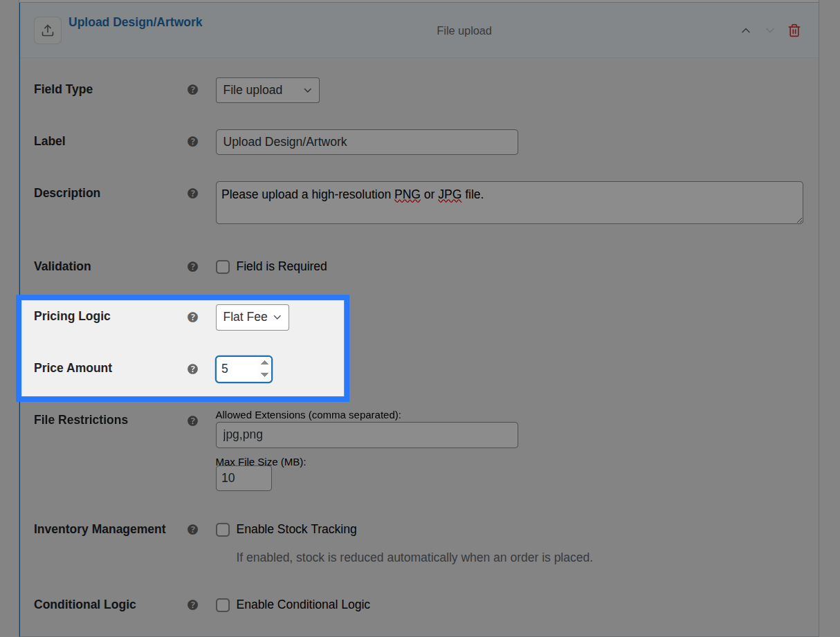Click the Max File Size field
The image size is (840, 637).
pyautogui.click(x=244, y=478)
